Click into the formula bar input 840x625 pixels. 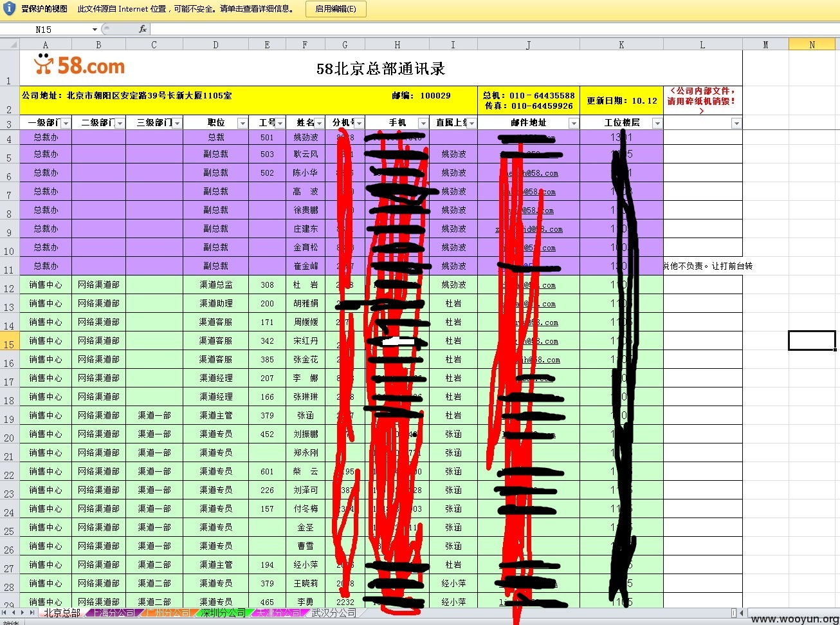(494, 29)
